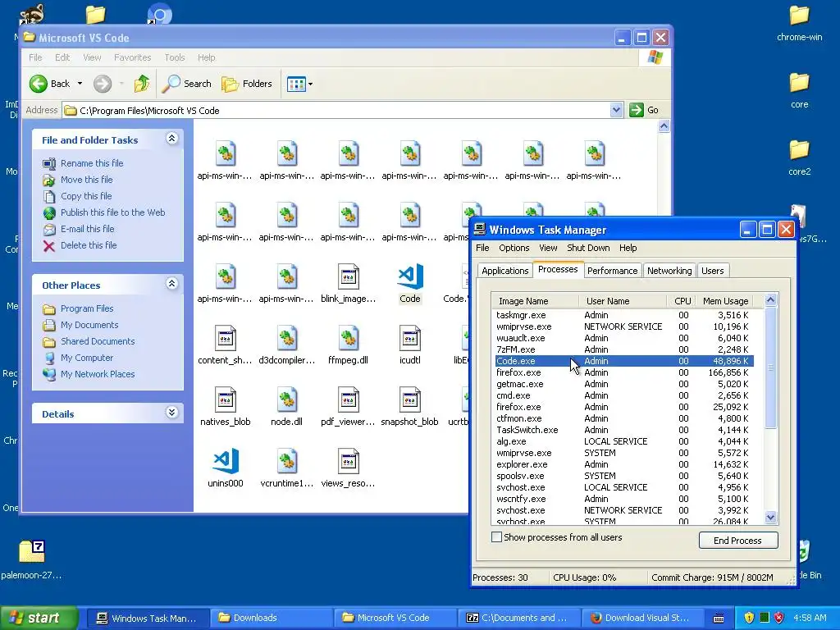Click Delete this file
The width and height of the screenshot is (840, 630).
[89, 245]
